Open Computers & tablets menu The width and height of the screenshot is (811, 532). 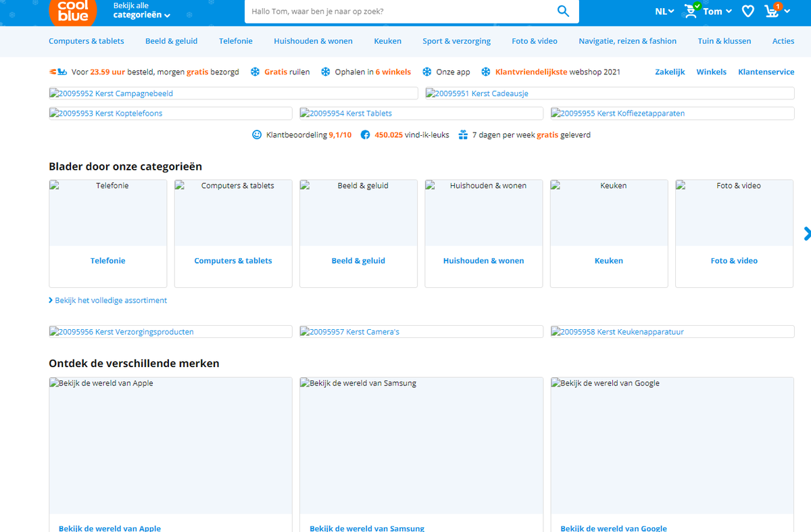pos(87,41)
